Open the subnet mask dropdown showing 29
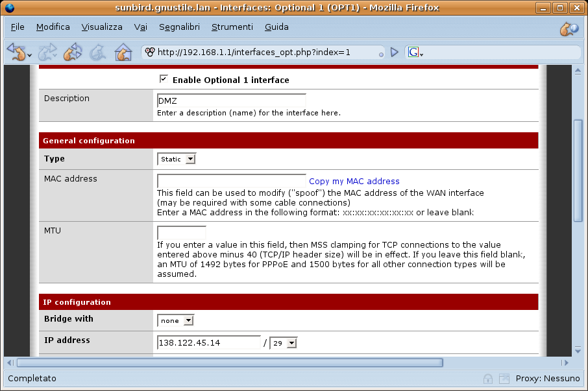Screen dimensions: 588x391 click(x=284, y=343)
